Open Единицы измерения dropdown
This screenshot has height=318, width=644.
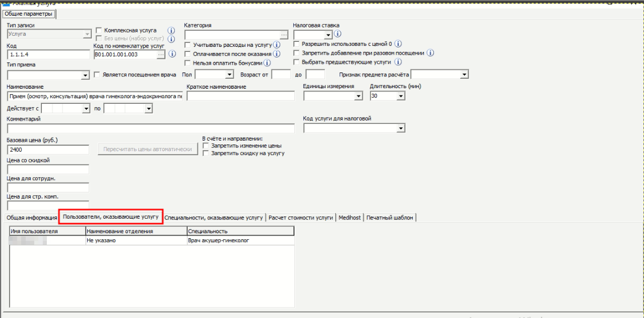[359, 97]
